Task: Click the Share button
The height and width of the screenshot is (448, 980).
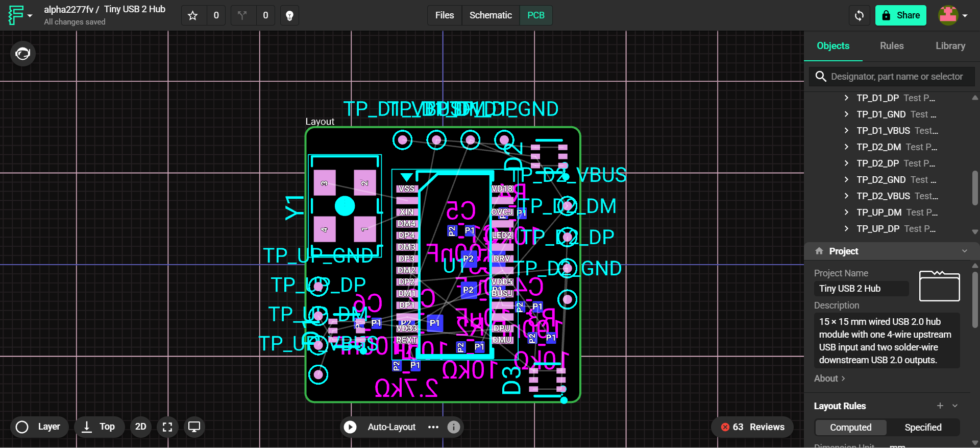Action: point(901,15)
